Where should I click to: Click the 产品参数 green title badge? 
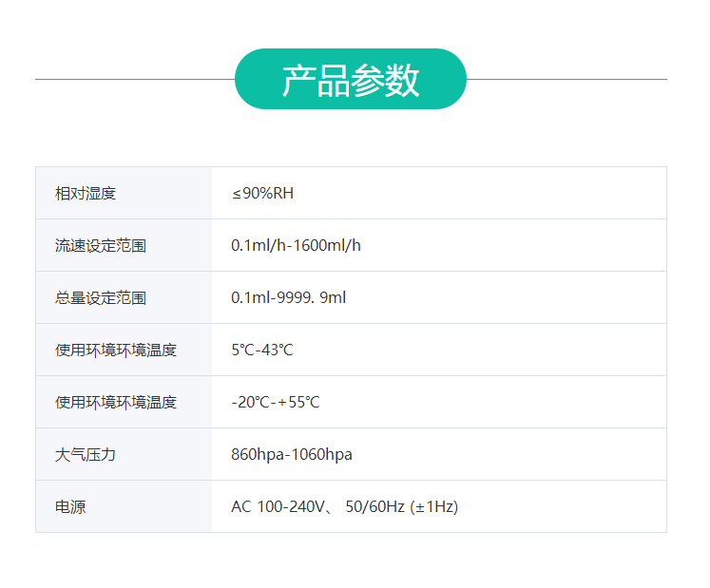coord(350,80)
